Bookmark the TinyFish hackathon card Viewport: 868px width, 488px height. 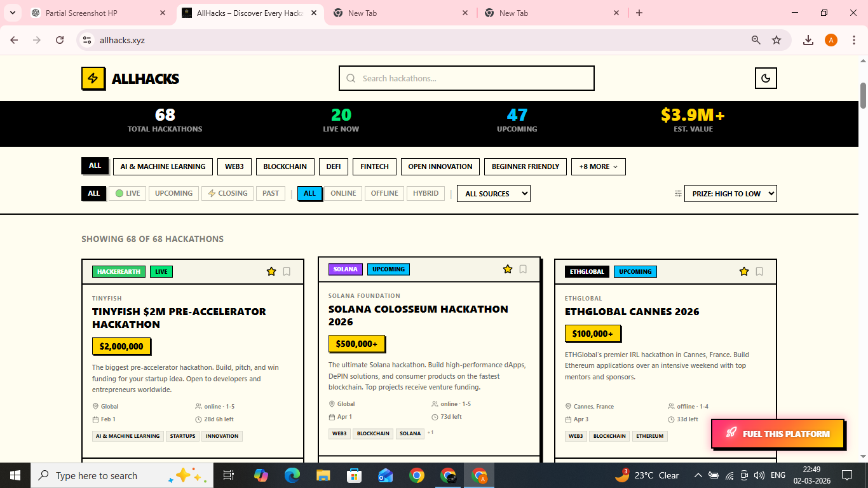tap(286, 271)
